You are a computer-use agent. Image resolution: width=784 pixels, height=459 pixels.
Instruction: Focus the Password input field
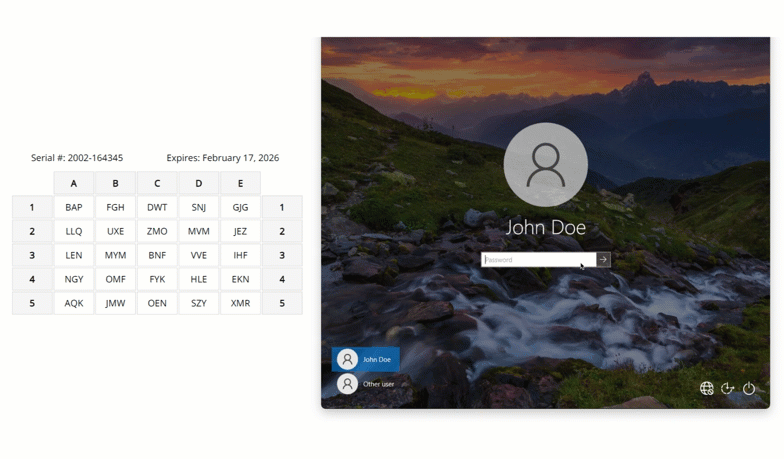click(538, 260)
